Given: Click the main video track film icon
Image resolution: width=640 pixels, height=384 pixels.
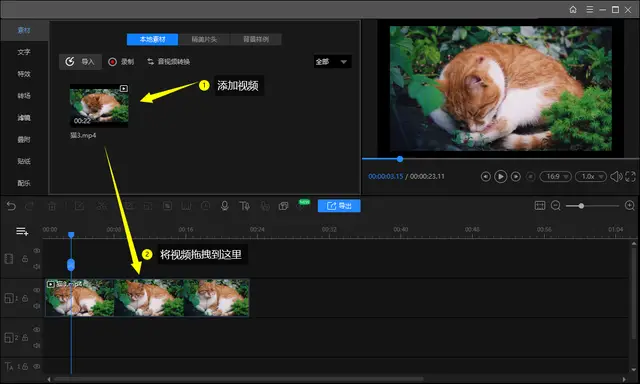Looking at the screenshot, I should coord(9,259).
